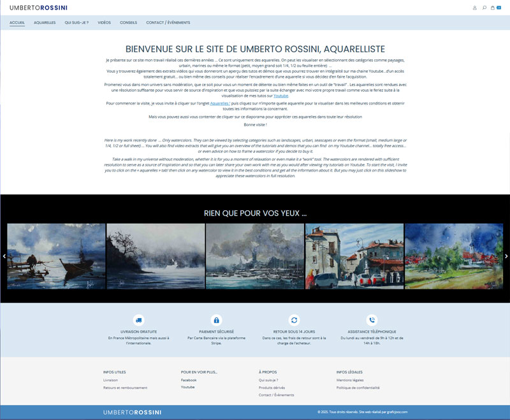
Task: Open Mentions légales in footer
Action: (x=349, y=380)
